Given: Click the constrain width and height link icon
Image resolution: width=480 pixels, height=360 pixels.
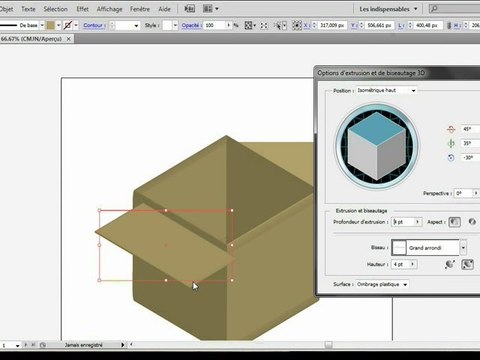Looking at the screenshot, I should click(449, 25).
